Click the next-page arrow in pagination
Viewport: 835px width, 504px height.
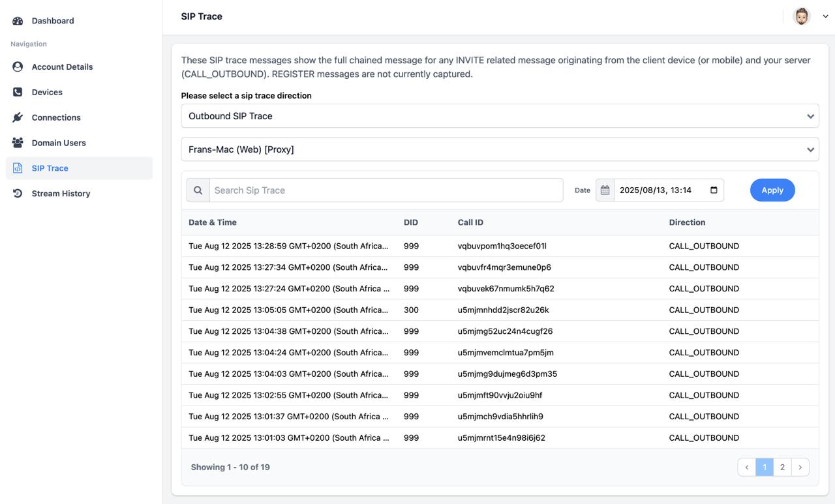pos(800,467)
